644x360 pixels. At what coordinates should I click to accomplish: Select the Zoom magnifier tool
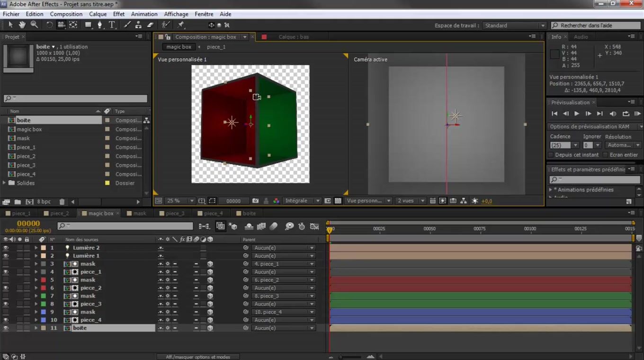pyautogui.click(x=34, y=25)
